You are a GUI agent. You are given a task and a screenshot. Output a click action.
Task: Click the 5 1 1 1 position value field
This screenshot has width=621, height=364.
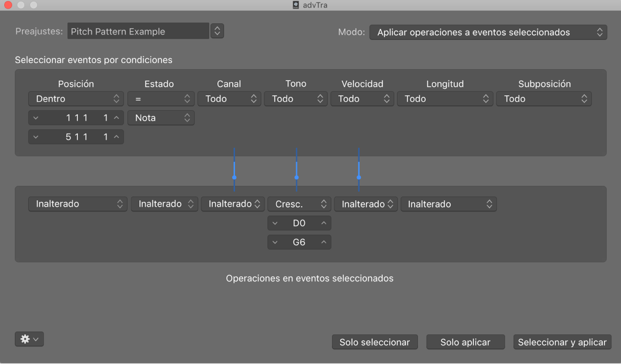click(x=76, y=137)
